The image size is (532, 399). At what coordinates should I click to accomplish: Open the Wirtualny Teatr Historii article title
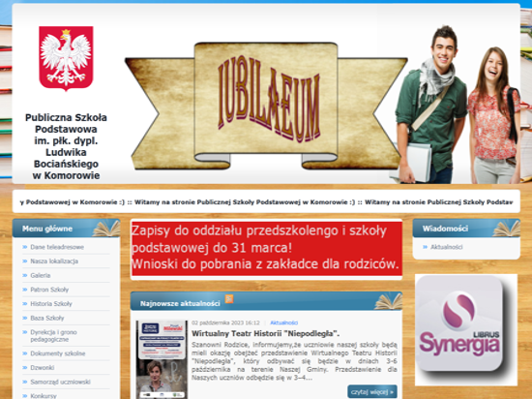[x=265, y=334]
